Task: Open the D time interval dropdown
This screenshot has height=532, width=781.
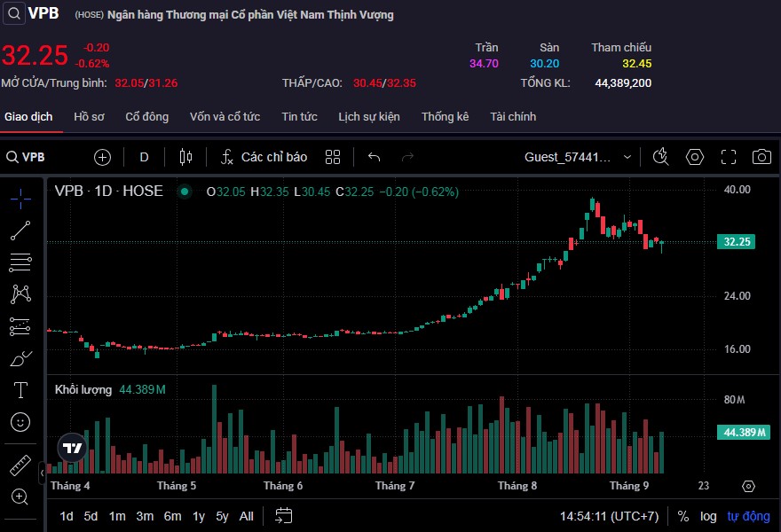Action: 145,157
